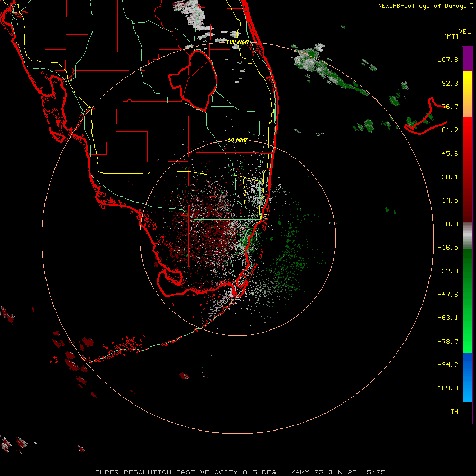Screen dimensions: 476x476
Task: Click the Bahamas island outline at right
Action: (425, 117)
